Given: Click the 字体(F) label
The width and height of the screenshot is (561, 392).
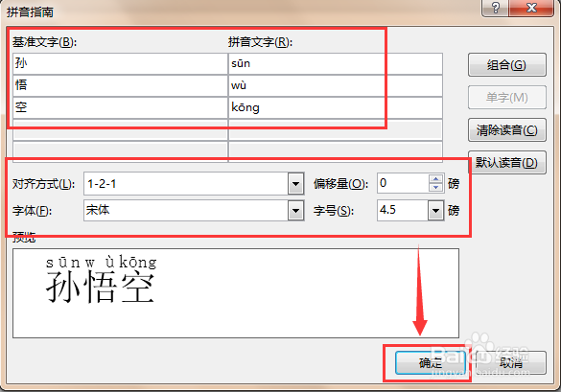Looking at the screenshot, I should pyautogui.click(x=33, y=211).
